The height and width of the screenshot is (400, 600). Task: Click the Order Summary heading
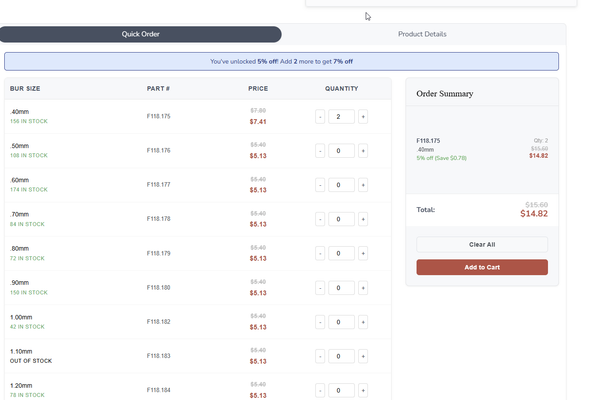coord(445,94)
